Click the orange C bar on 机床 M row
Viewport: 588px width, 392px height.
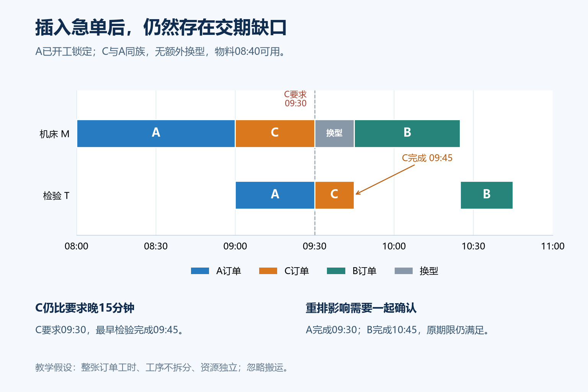tap(275, 134)
